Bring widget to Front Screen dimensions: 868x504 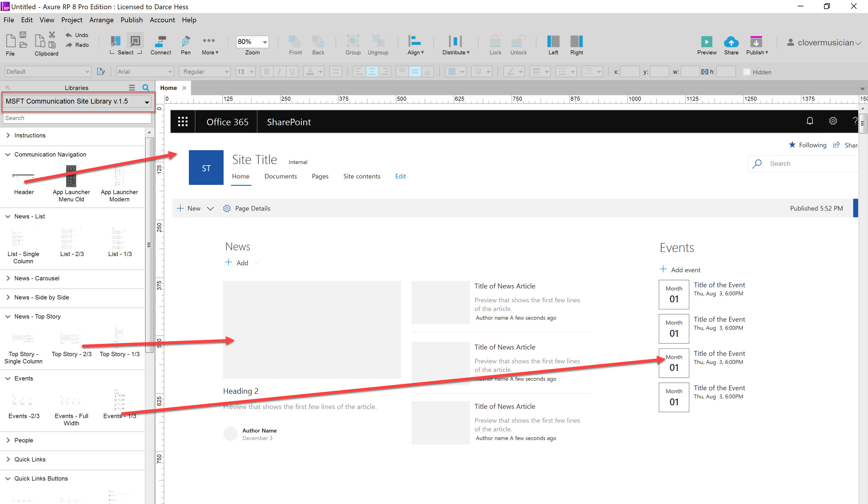pyautogui.click(x=295, y=44)
